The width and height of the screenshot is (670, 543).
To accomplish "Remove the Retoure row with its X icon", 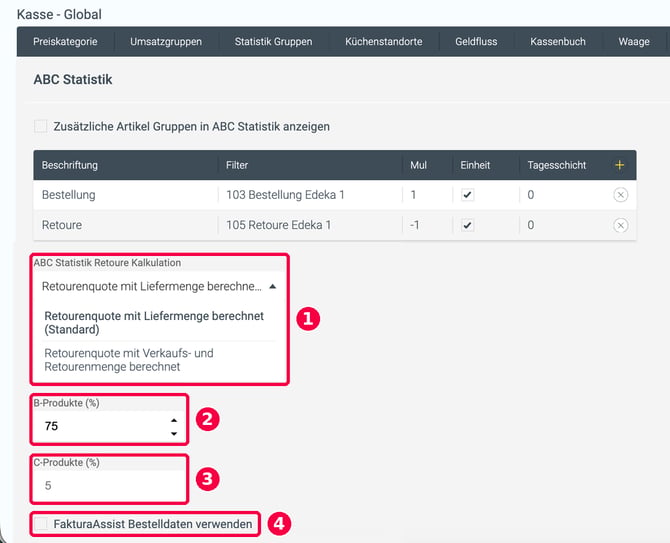I will [620, 225].
